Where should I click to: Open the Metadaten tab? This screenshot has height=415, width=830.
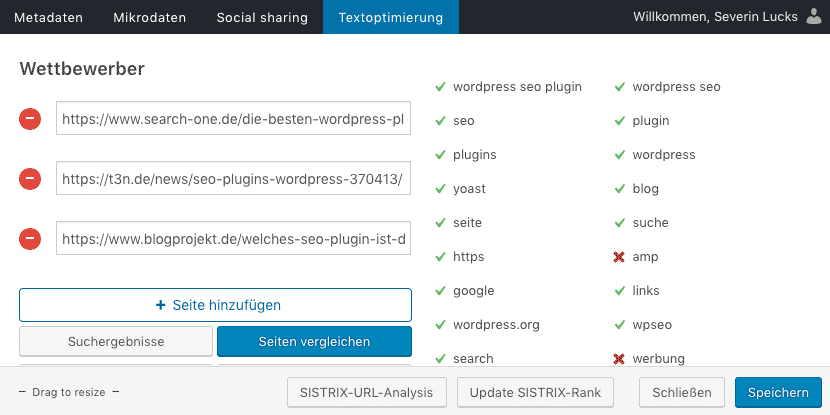point(48,17)
